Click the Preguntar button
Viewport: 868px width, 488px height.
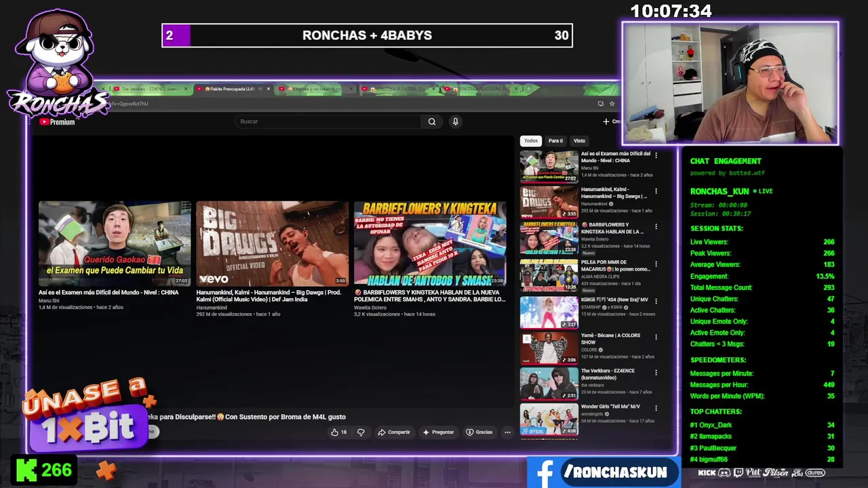(438, 432)
